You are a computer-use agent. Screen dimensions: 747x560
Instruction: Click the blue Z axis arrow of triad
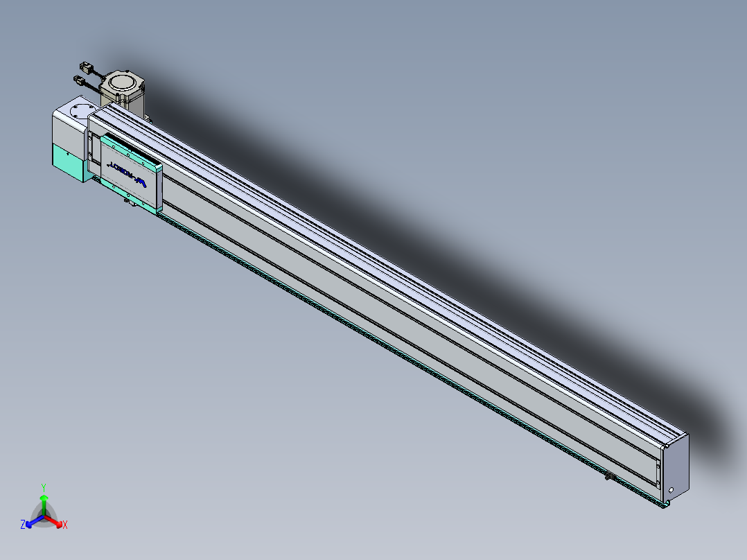(x=33, y=523)
